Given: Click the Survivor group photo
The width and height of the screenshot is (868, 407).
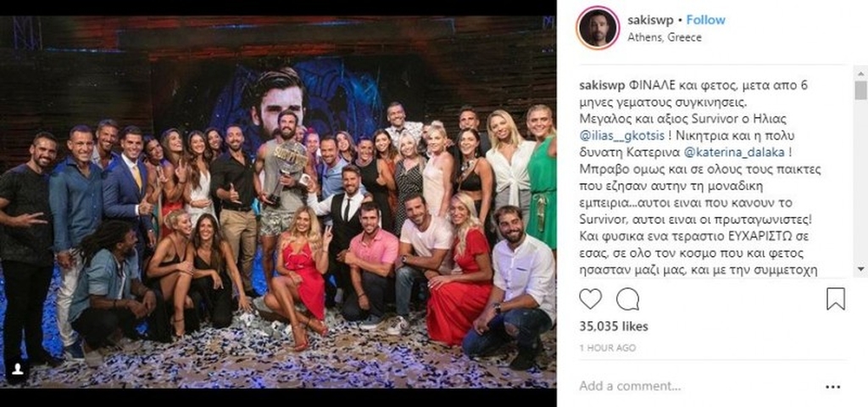Looking at the screenshot, I should tap(278, 202).
